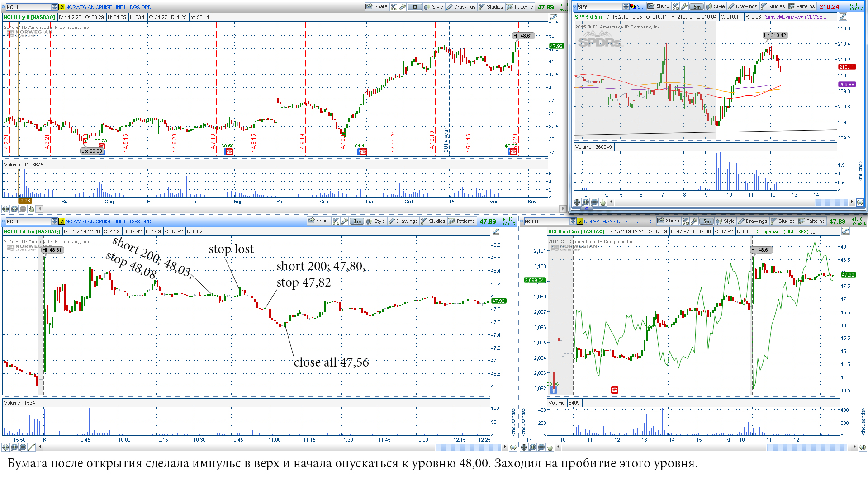
Task: Click the line drawing tool icon below the 1m chart
Action: pyautogui.click(x=31, y=447)
